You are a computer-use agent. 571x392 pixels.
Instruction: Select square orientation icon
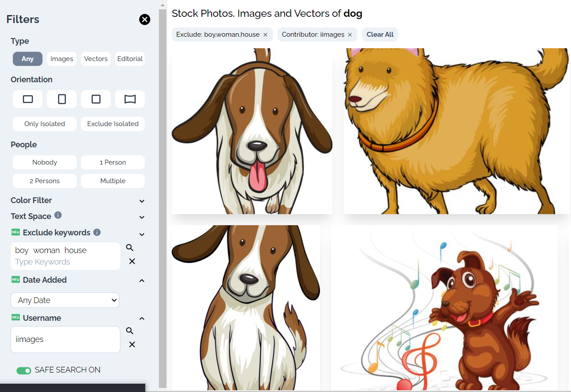[96, 99]
